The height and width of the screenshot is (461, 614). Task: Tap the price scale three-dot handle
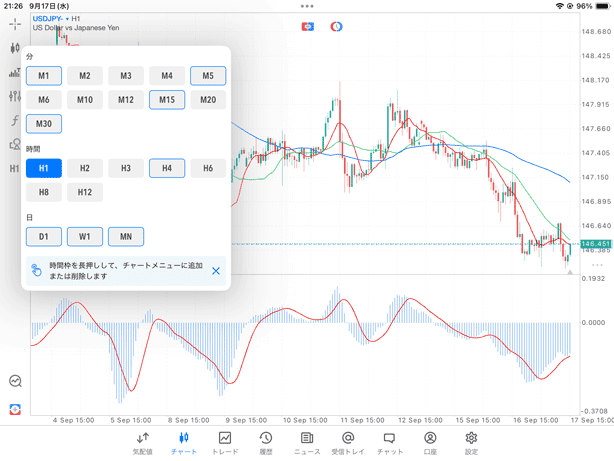click(x=598, y=265)
